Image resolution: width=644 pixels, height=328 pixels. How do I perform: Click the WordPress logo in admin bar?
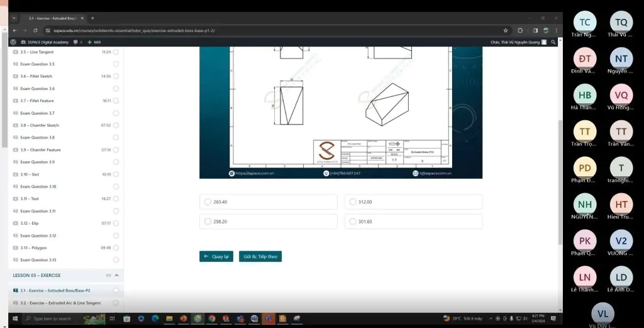(x=13, y=42)
